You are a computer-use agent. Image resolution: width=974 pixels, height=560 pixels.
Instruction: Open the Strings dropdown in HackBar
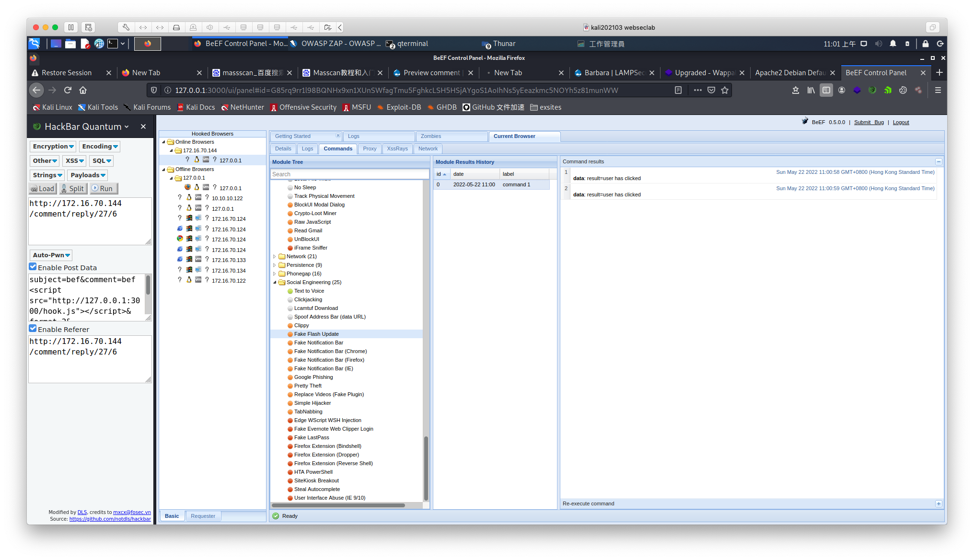[x=47, y=175]
